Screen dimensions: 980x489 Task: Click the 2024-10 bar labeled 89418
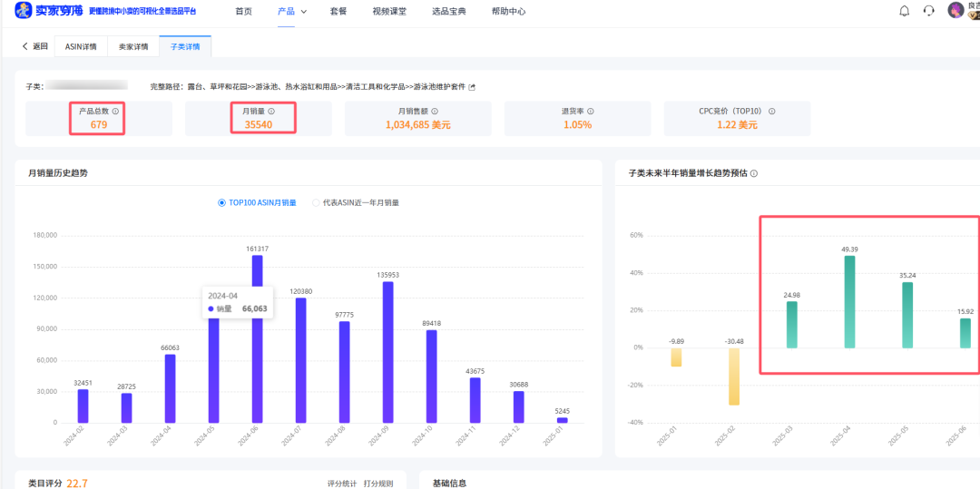[x=432, y=377]
